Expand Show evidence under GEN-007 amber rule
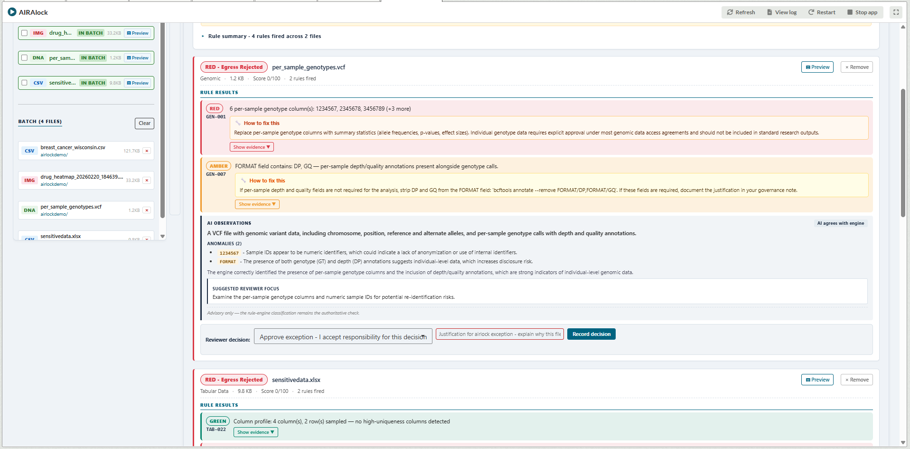 [257, 204]
